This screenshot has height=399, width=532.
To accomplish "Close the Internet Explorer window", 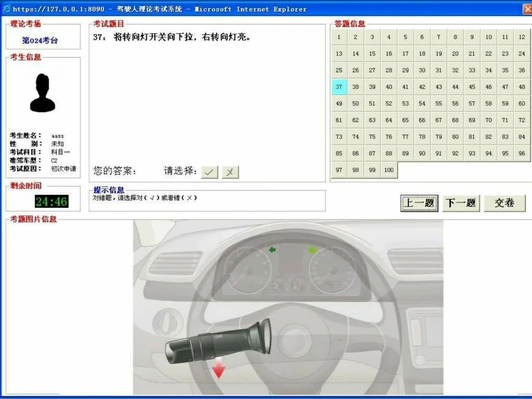I will [526, 9].
